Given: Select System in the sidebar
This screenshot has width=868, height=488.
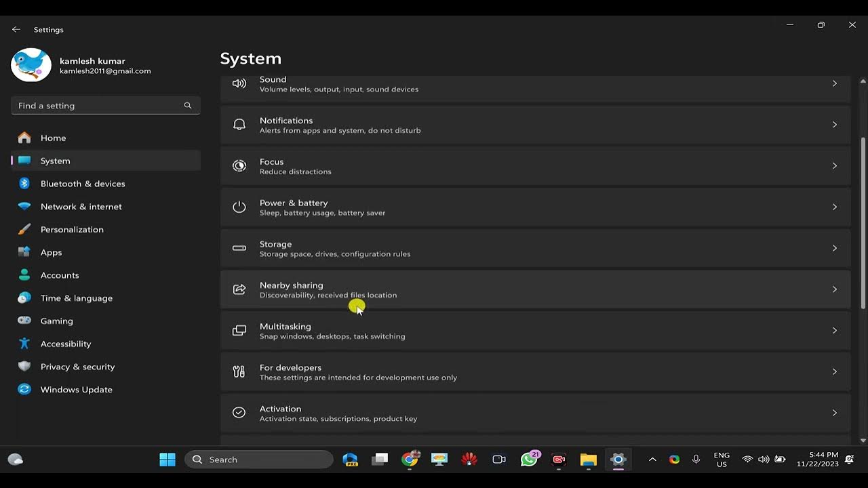Looking at the screenshot, I should click(106, 161).
